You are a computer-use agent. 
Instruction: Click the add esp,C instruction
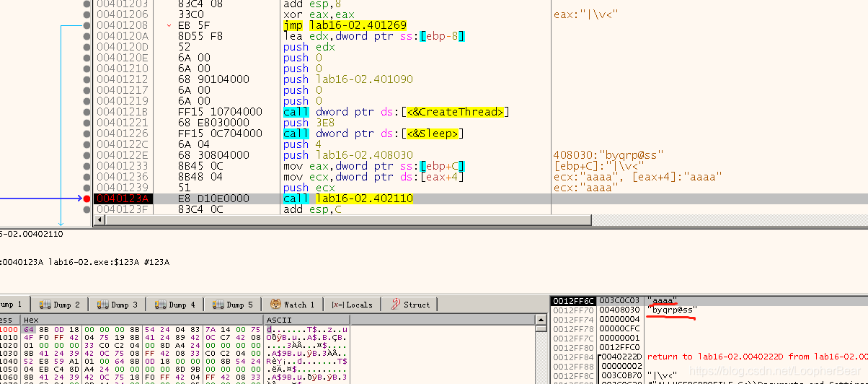pyautogui.click(x=314, y=209)
